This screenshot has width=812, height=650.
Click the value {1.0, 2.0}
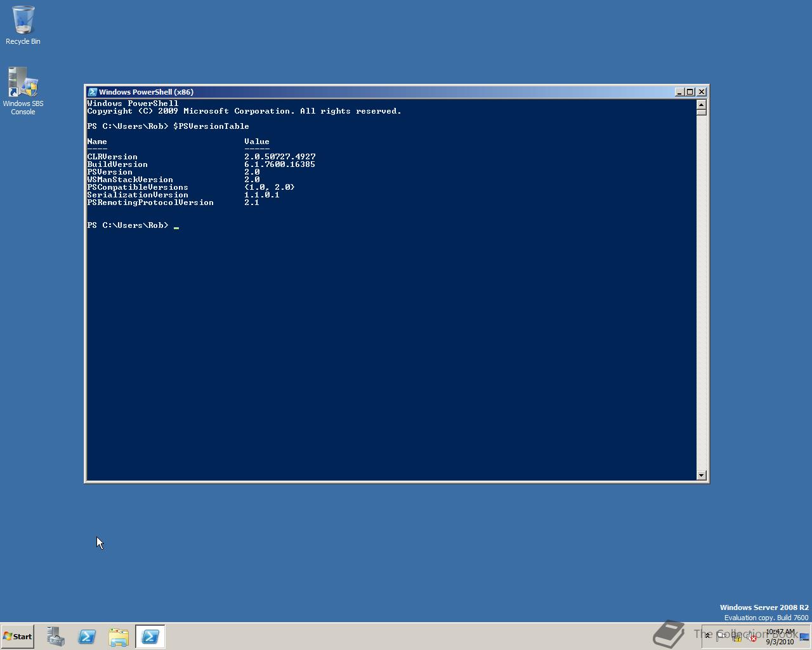tap(270, 187)
